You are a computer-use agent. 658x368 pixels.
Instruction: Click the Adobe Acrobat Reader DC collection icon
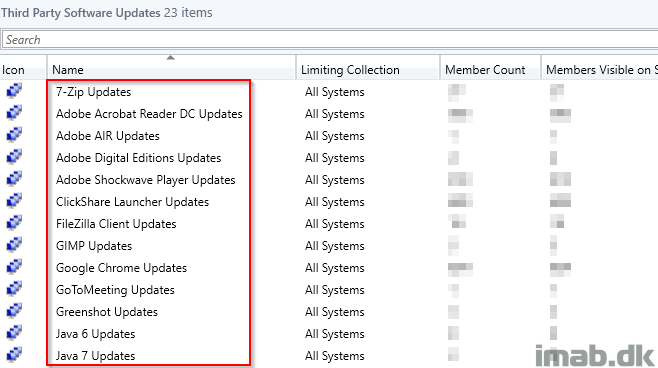tap(14, 113)
